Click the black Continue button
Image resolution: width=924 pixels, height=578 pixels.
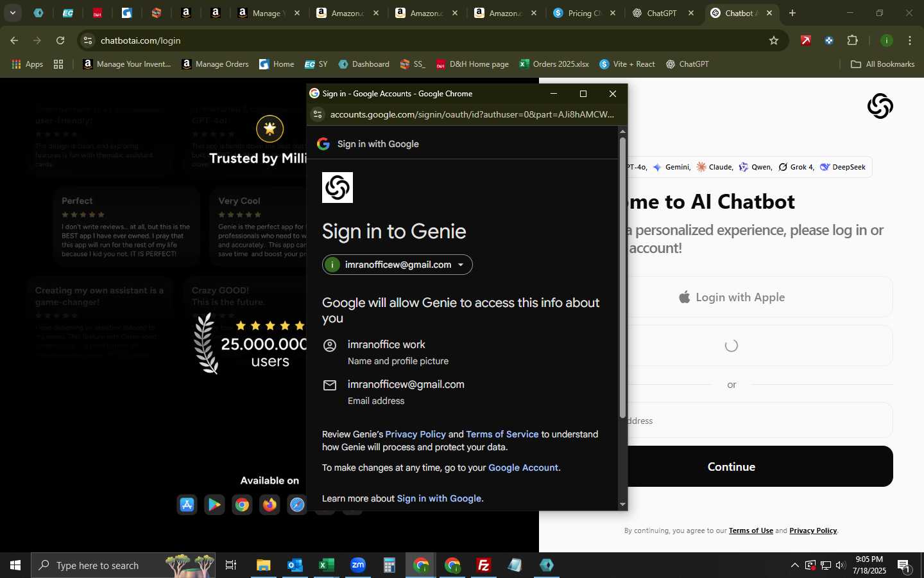[732, 466]
